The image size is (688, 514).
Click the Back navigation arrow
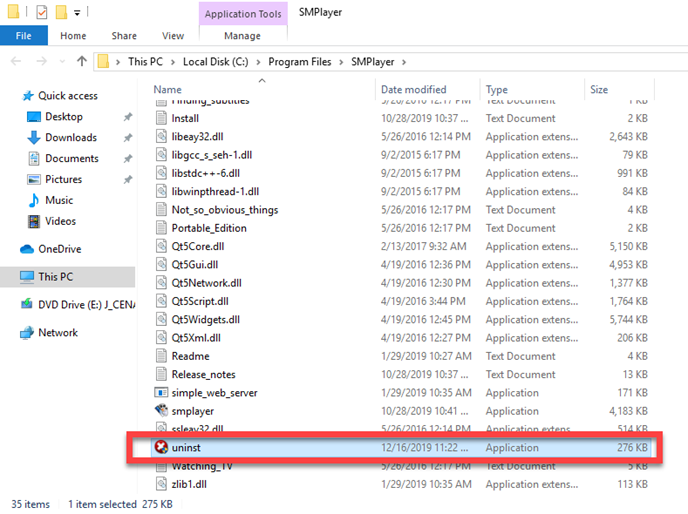click(16, 61)
